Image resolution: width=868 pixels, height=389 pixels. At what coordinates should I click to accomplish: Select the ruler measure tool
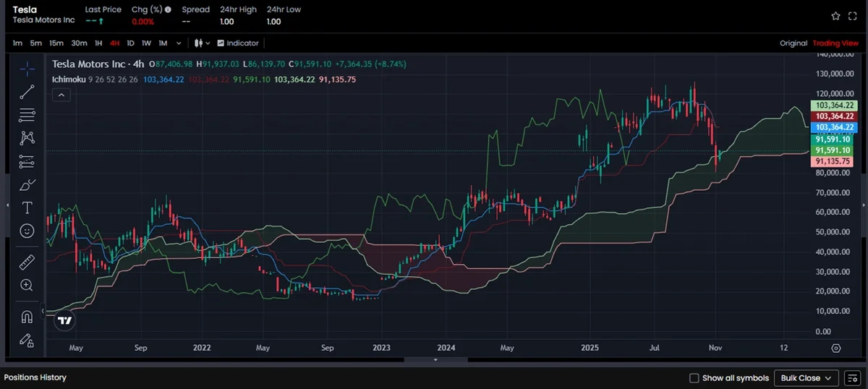point(27,262)
